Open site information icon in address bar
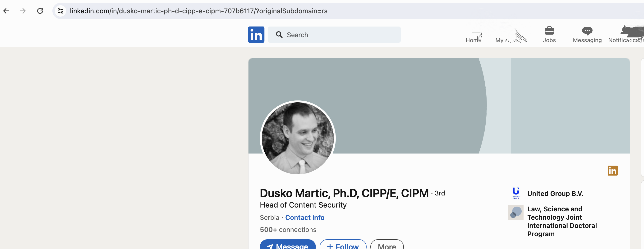The image size is (644, 249). (60, 11)
